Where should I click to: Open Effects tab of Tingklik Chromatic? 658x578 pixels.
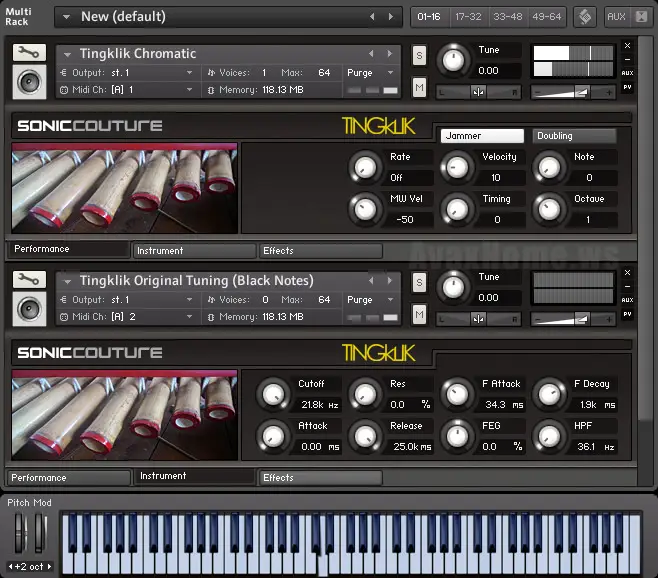coord(320,251)
